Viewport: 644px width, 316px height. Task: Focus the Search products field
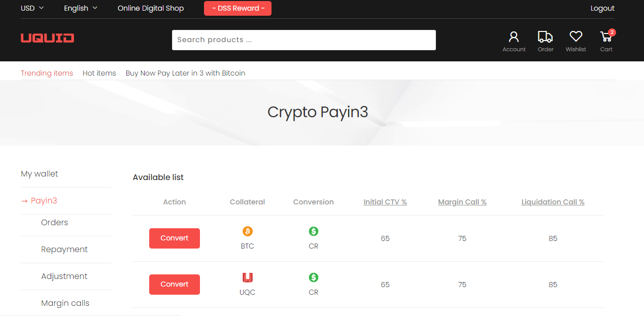tap(304, 40)
